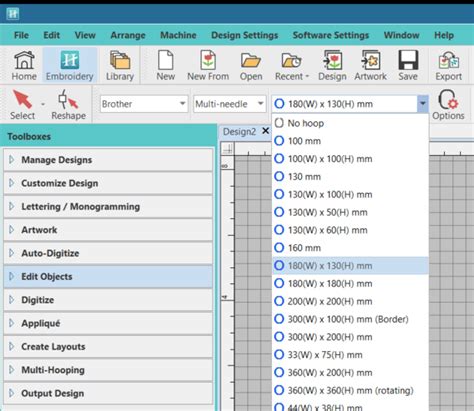Open the Machine menu
The height and width of the screenshot is (411, 474).
point(178,35)
